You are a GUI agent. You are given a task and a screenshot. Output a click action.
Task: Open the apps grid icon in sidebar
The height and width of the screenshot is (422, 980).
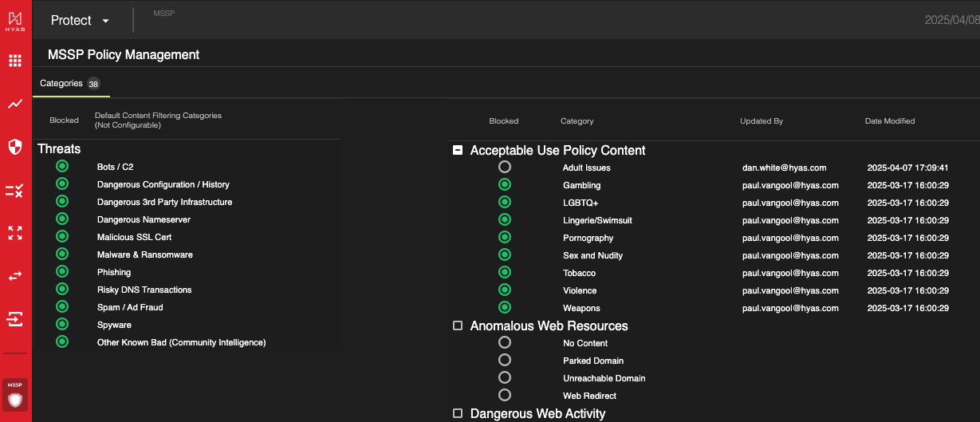point(15,61)
